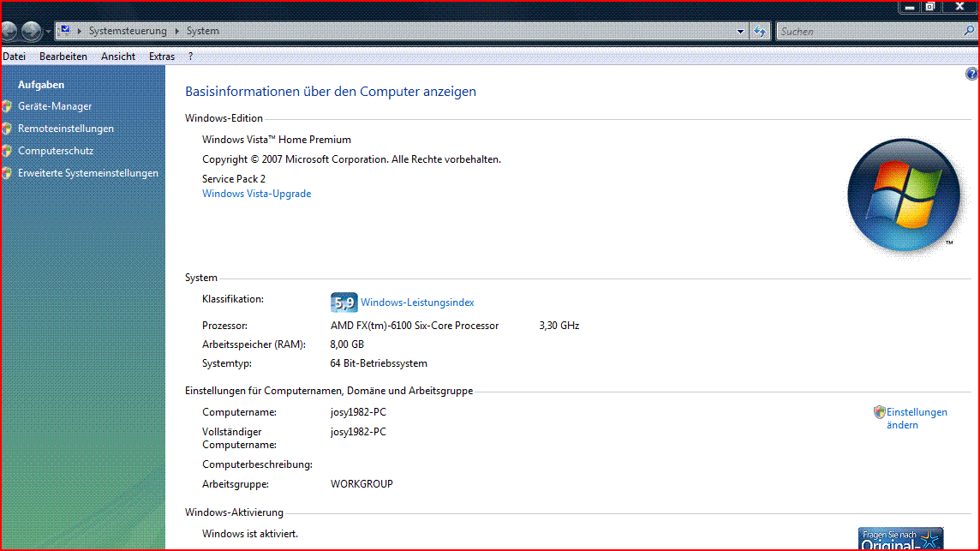This screenshot has width=980, height=551.
Task: Click the Forward navigation arrow button
Action: pos(31,31)
